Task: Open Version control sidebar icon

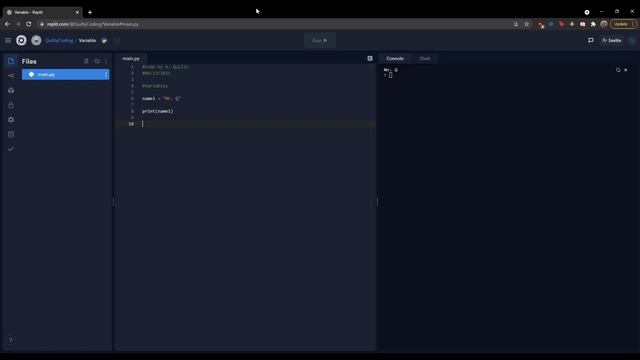Action: (11, 76)
